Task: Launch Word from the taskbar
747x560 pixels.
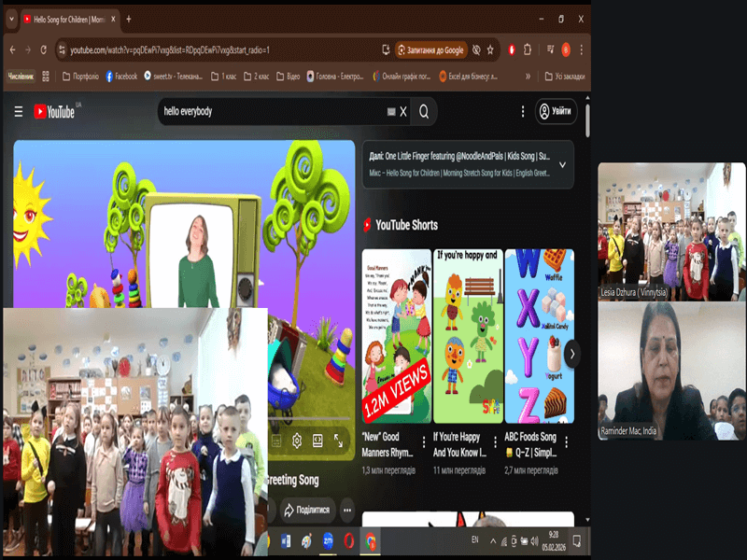Action: (286, 540)
